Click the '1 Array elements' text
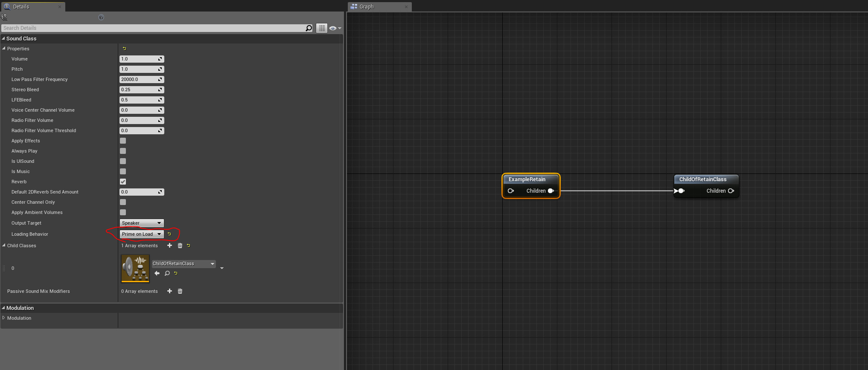The image size is (868, 370). [140, 246]
